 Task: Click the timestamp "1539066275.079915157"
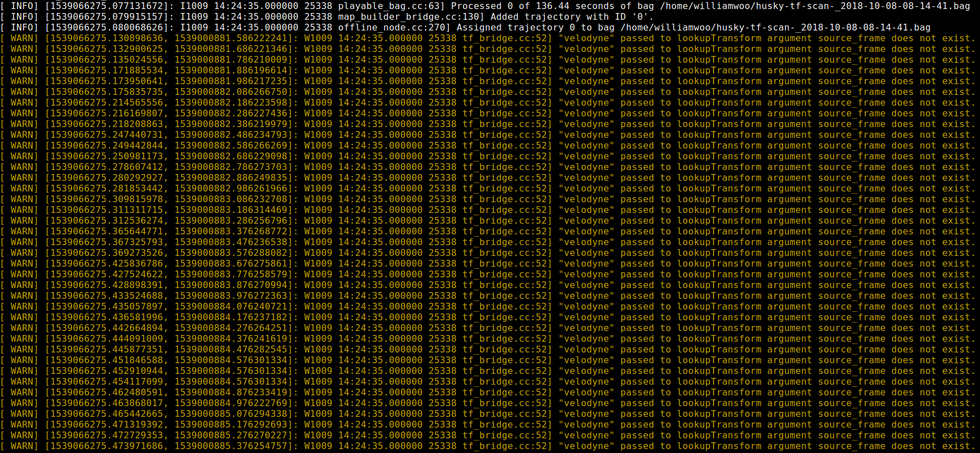click(107, 16)
